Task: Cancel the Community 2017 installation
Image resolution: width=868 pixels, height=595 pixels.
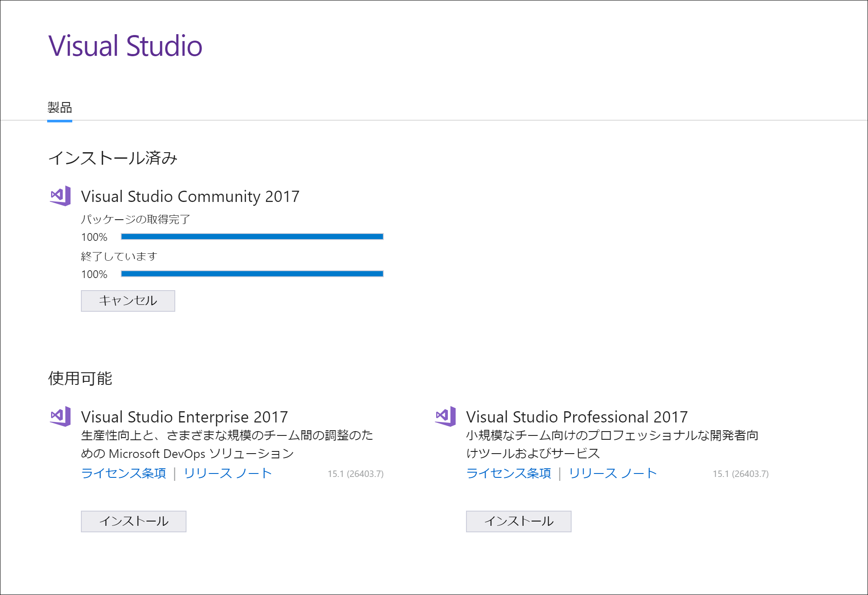Action: (x=128, y=300)
